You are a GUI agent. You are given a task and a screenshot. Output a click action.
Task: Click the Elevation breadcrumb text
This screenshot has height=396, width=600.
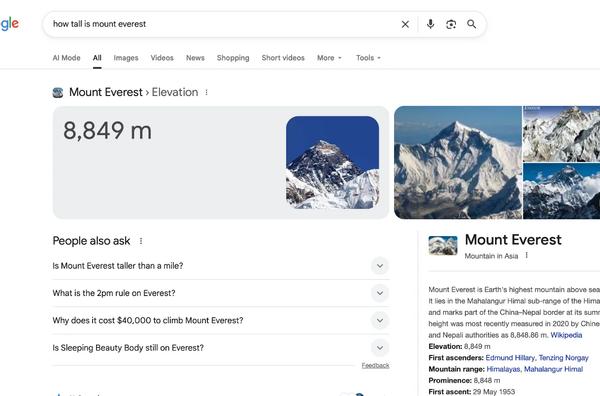pos(175,92)
